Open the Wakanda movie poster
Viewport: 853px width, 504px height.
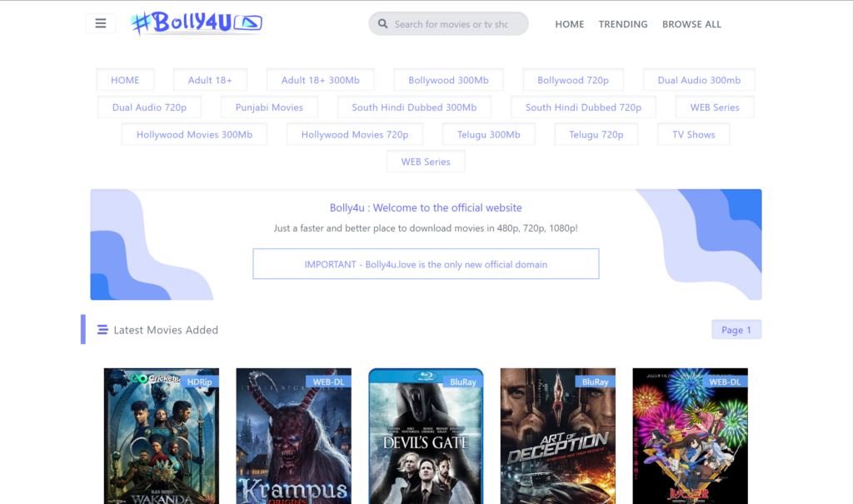tap(161, 436)
